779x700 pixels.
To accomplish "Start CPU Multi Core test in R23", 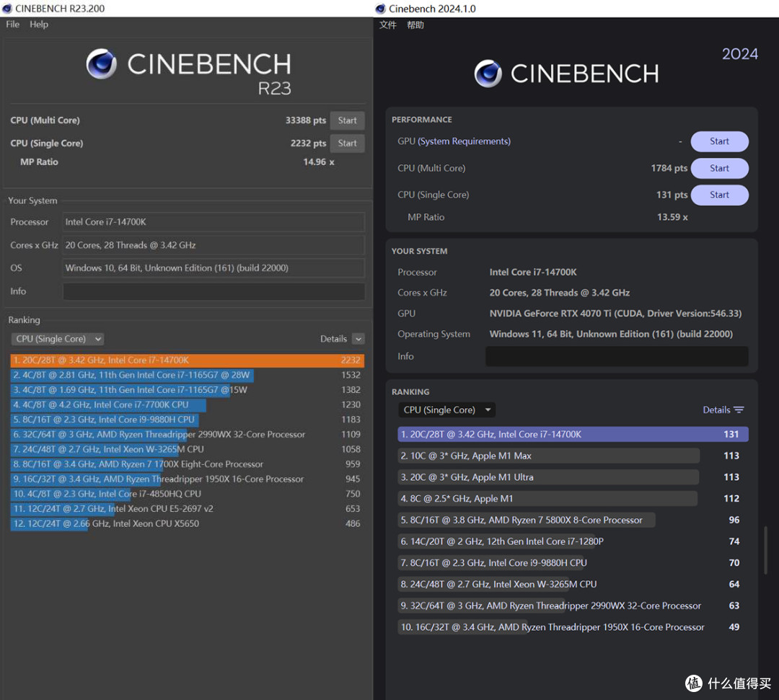I will pyautogui.click(x=347, y=120).
